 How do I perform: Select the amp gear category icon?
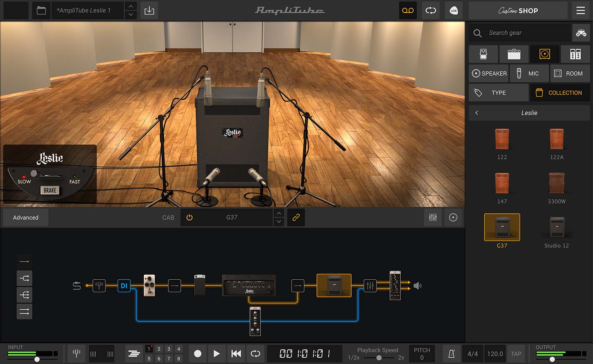click(x=514, y=54)
